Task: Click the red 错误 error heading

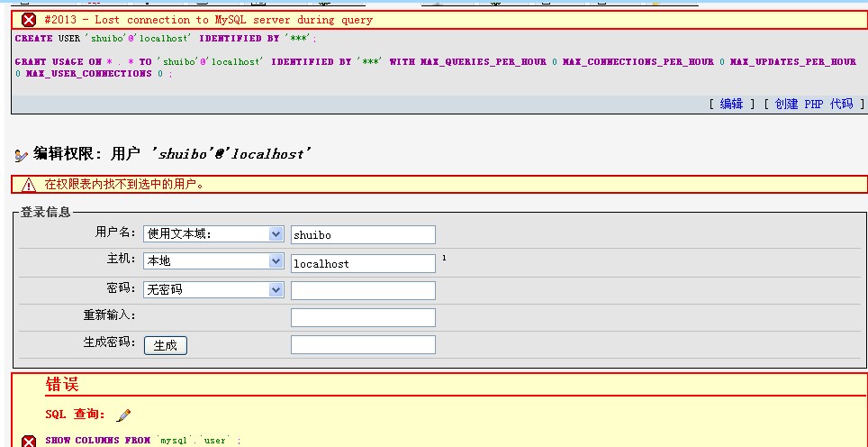Action: tap(62, 385)
